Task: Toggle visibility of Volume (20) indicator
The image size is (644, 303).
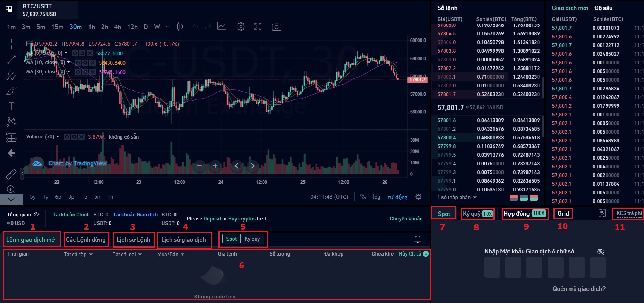Action: pos(67,137)
